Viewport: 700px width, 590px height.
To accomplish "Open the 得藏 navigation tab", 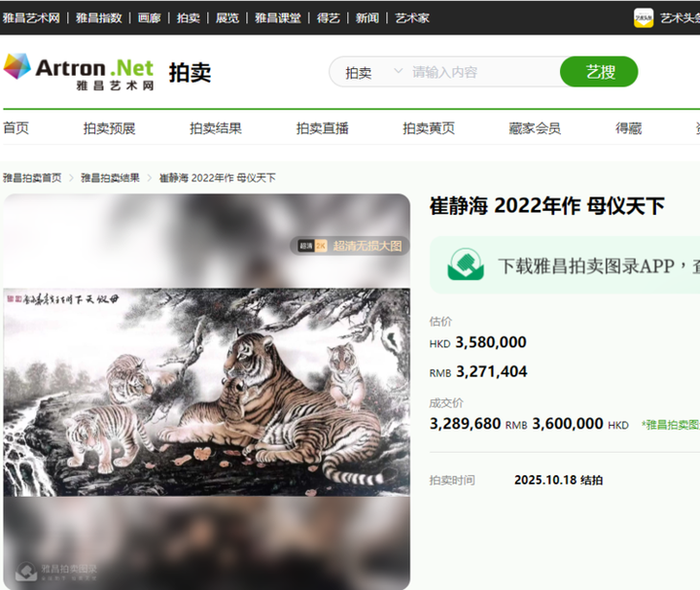I will pos(629,128).
